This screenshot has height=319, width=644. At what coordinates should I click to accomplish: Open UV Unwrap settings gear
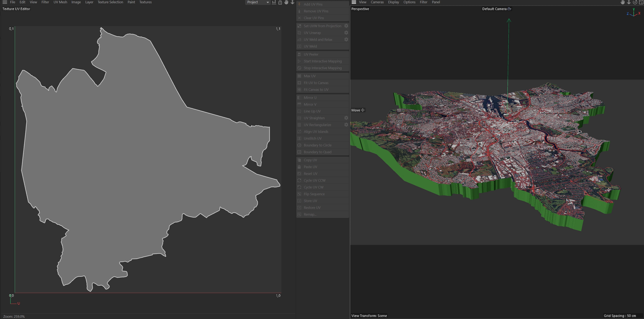point(346,33)
